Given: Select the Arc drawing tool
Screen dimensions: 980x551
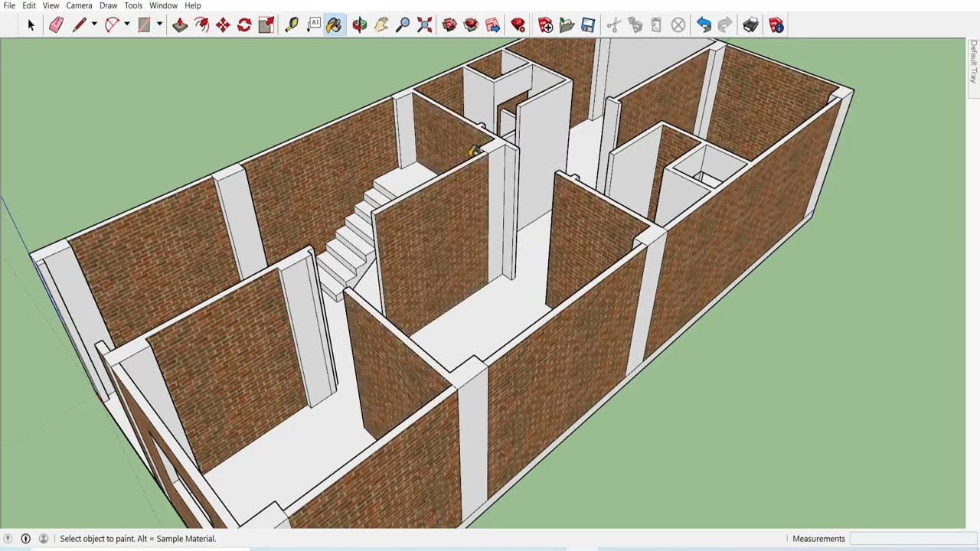Looking at the screenshot, I should (112, 25).
